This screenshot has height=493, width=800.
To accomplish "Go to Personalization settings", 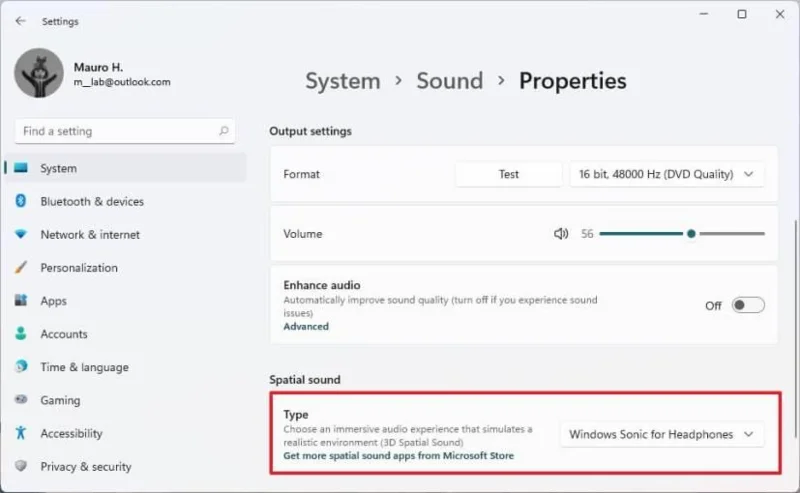I will click(125, 267).
